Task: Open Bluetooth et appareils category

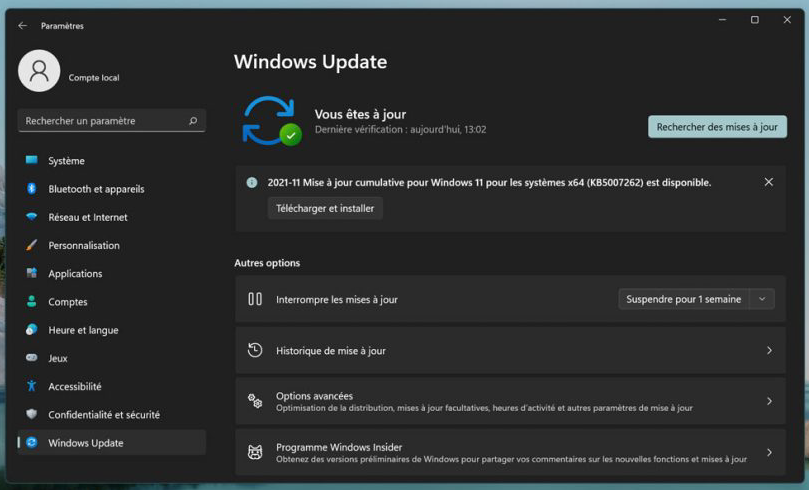Action: click(x=111, y=189)
